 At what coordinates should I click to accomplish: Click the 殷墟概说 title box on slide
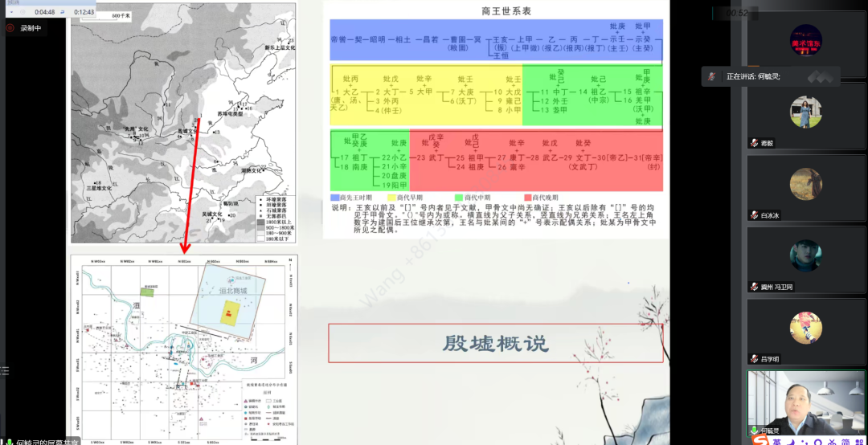coord(496,343)
